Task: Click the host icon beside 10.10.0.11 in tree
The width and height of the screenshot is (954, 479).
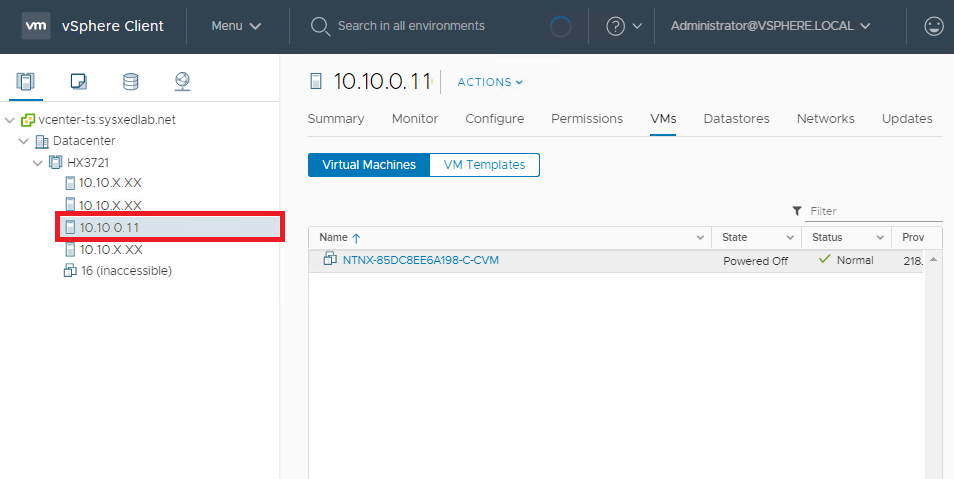Action: [x=70, y=227]
